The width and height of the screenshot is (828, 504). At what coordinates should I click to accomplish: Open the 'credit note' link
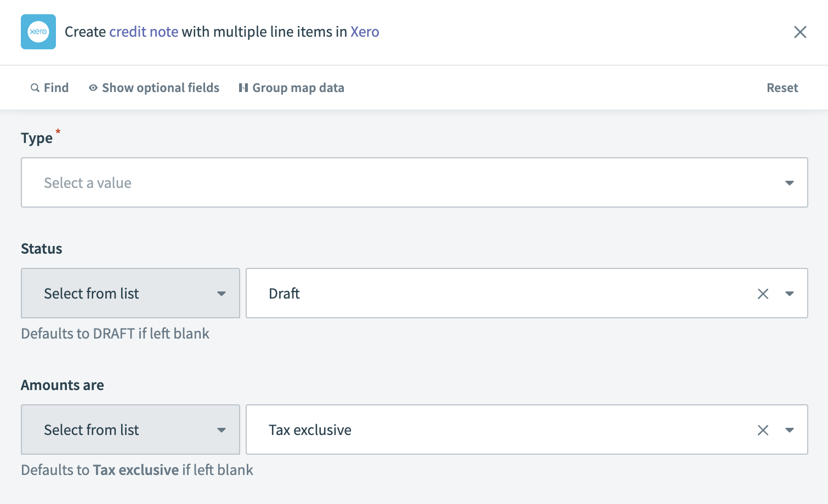(144, 32)
